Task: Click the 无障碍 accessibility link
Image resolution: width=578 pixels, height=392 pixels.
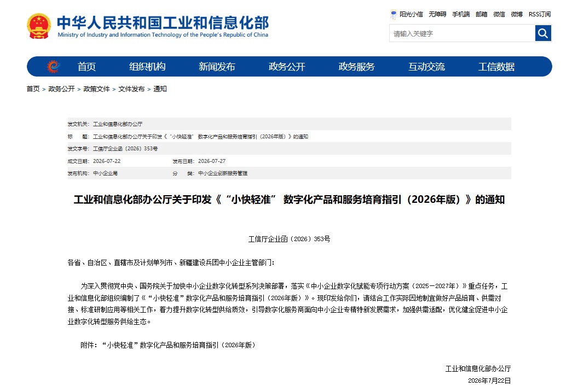Action: [437, 14]
